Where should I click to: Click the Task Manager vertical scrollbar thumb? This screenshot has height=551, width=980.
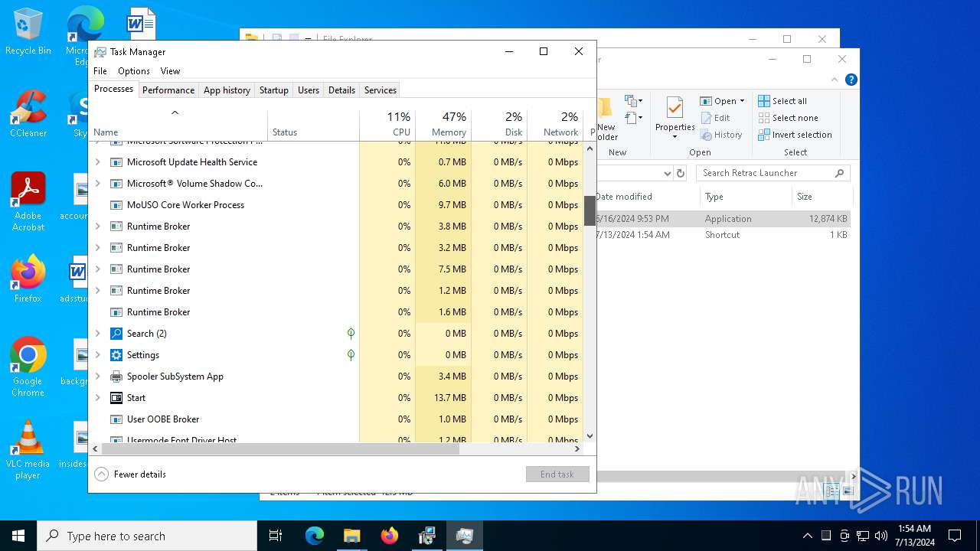point(590,210)
